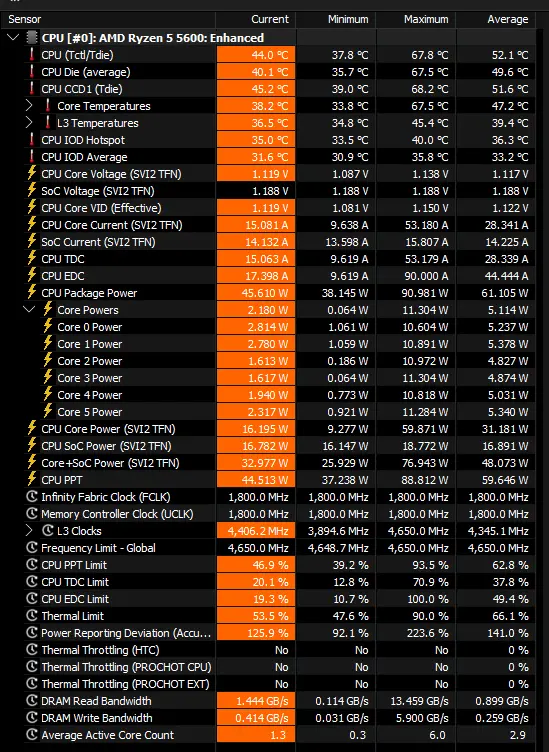The width and height of the screenshot is (549, 752).
Task: Select Average Active Core Count label
Action: 107,735
